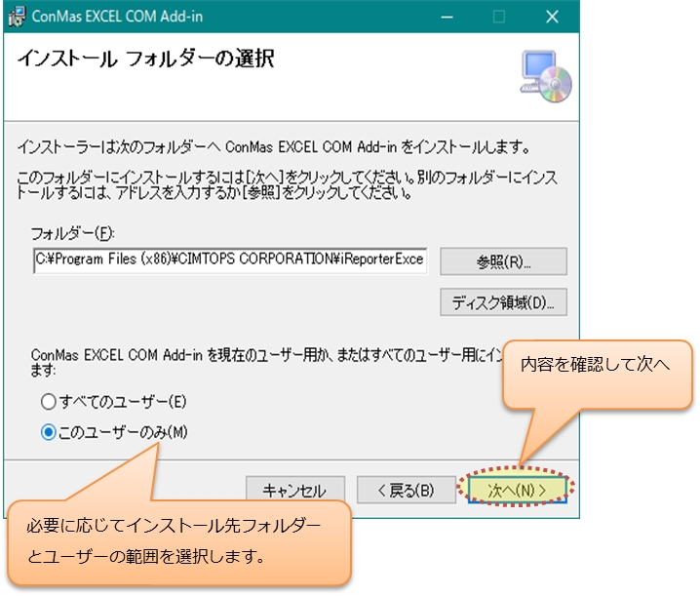This screenshot has height=596, width=700.
Task: Click into the install folder path field
Action: (x=229, y=261)
